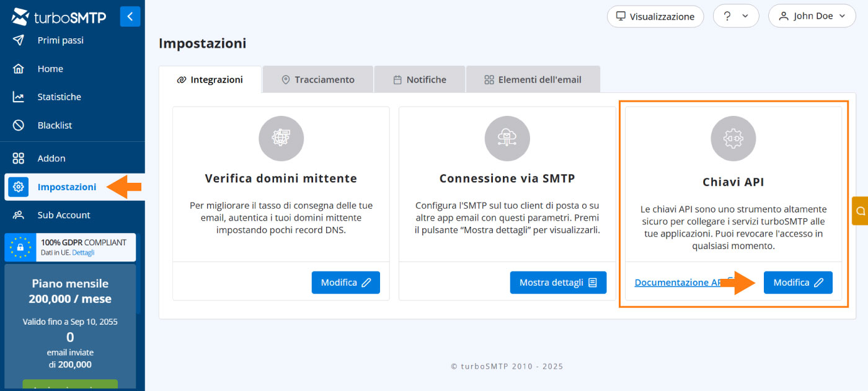This screenshot has width=868, height=391.
Task: Switch to the Notifiche tab
Action: pyautogui.click(x=419, y=79)
